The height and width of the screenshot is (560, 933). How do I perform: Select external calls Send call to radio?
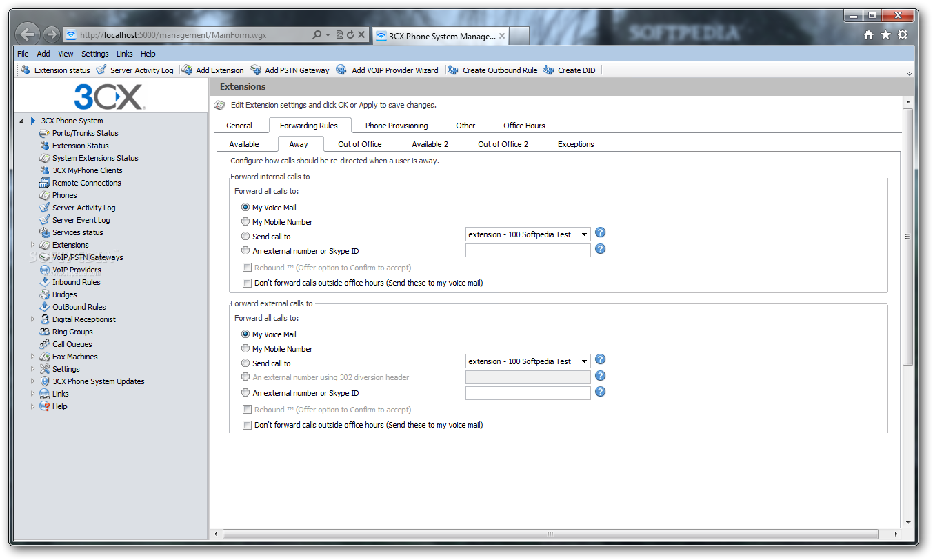pos(245,363)
